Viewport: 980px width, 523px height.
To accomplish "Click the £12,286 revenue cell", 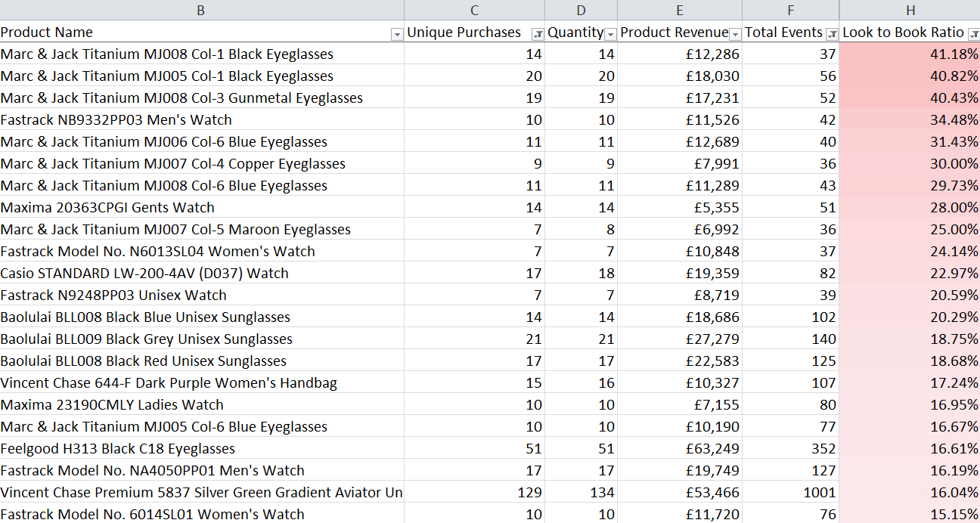I will (680, 54).
